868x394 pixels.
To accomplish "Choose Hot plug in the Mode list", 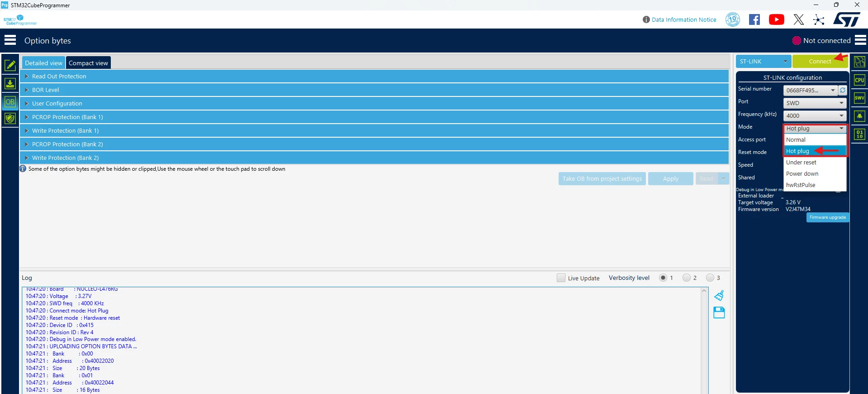I will (x=815, y=151).
